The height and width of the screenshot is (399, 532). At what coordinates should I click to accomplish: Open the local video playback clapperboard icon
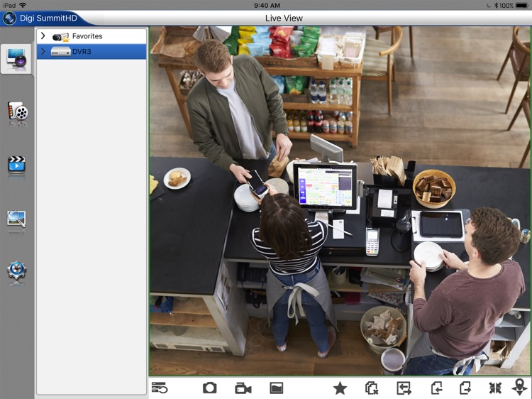(x=17, y=165)
